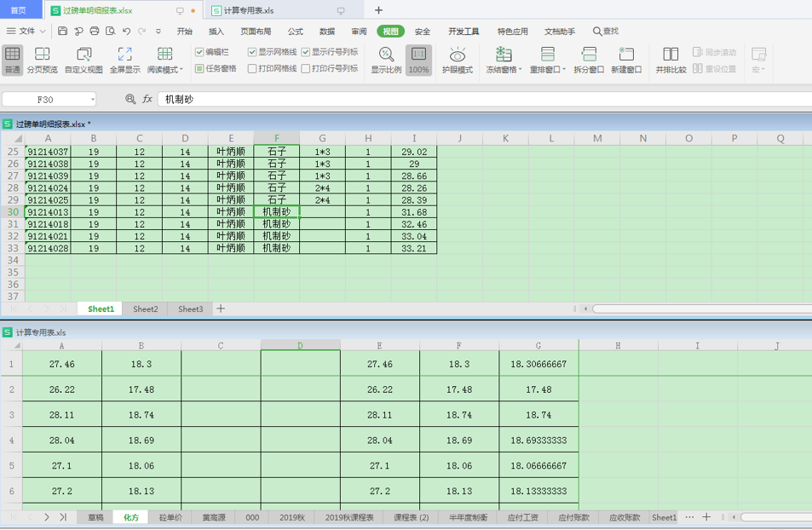Toggle 显示网格线 show gridlines checkbox

tap(252, 52)
